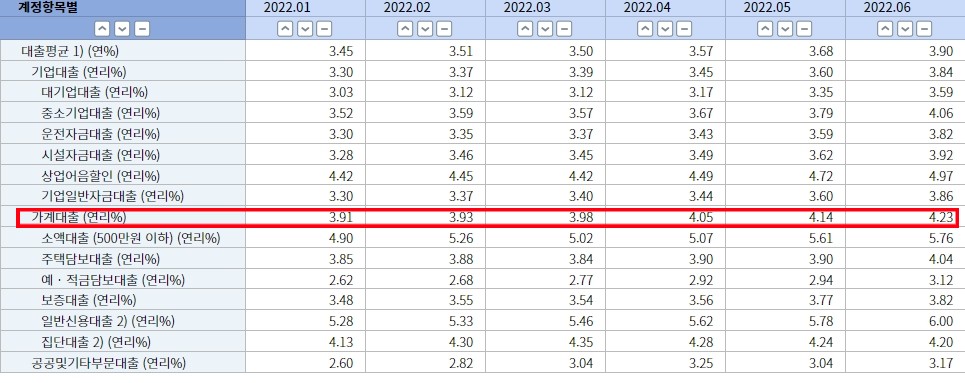
Task: Click the minus icon under 2022.05
Action: [804, 29]
